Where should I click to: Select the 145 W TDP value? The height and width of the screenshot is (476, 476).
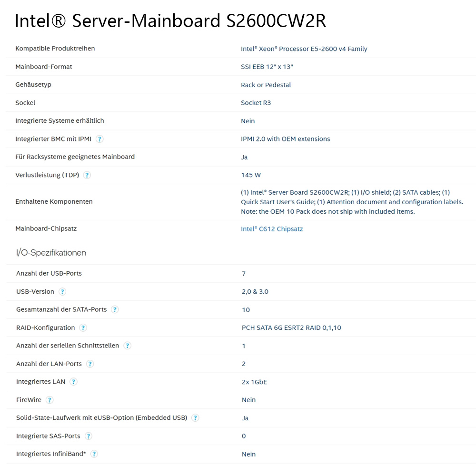pyautogui.click(x=251, y=175)
